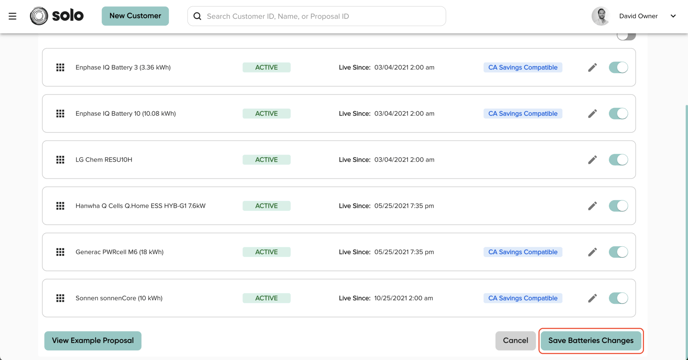Disable the Enphase IQ Battery 3 toggle
This screenshot has width=688, height=360.
618,68
